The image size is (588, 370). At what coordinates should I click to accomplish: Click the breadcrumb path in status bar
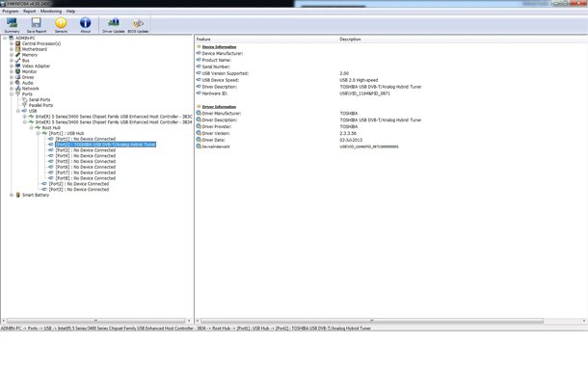(x=186, y=329)
